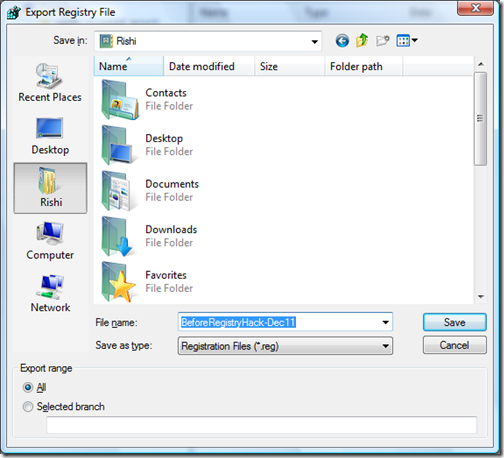Viewport: 504px width, 458px height.
Task: Create a new folder icon
Action: [x=382, y=41]
